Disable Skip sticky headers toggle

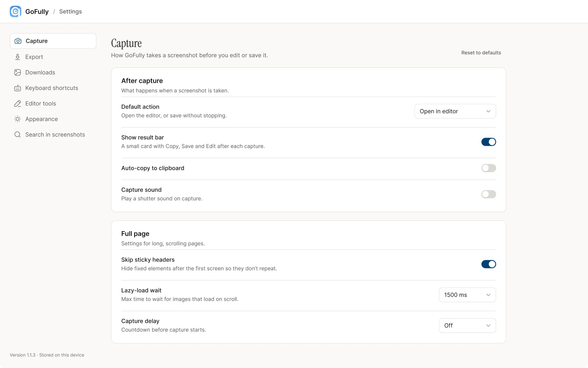[x=488, y=264]
